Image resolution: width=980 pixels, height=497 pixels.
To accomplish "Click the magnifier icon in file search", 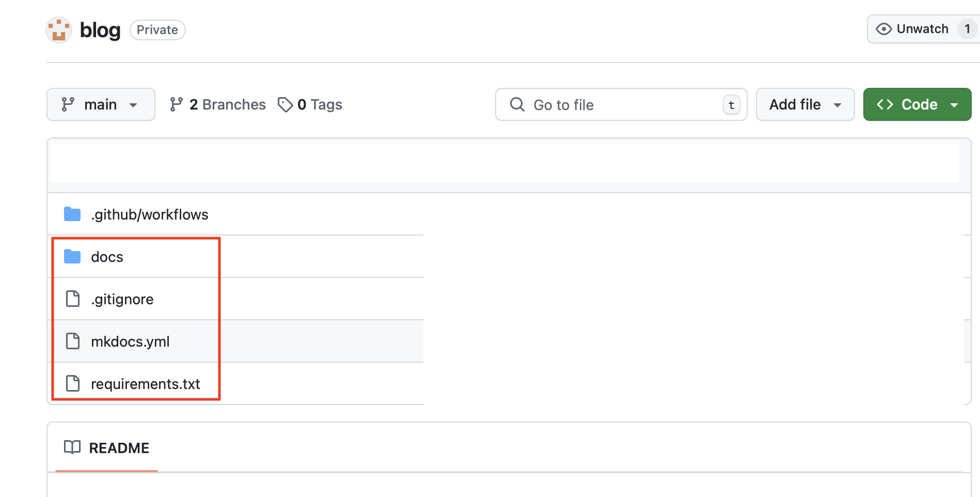I will [x=517, y=104].
